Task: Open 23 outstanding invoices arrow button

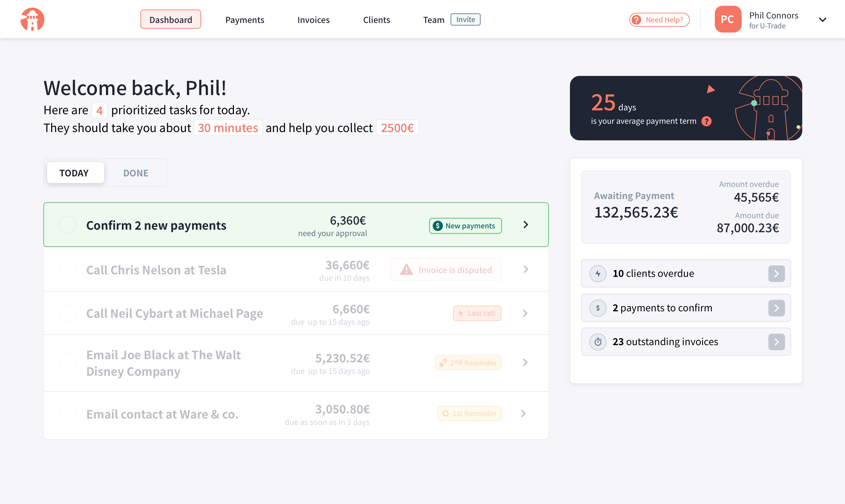Action: coord(776,342)
